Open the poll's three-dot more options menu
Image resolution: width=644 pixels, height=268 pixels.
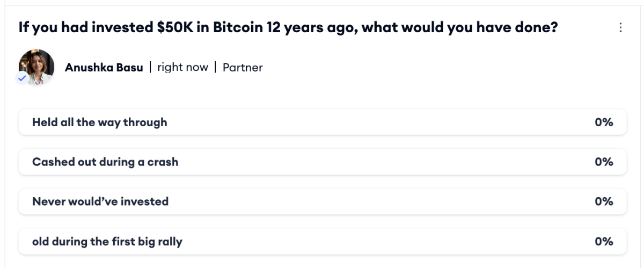click(x=621, y=27)
